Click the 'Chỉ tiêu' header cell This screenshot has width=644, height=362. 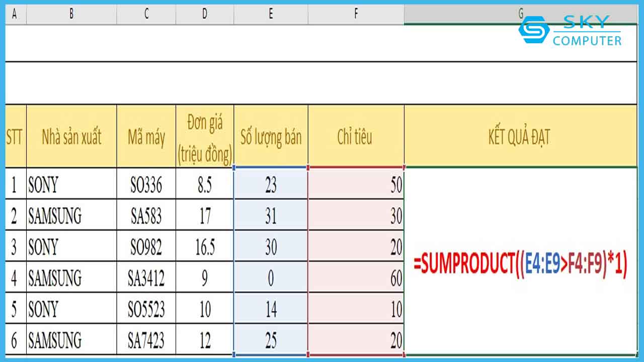point(356,136)
